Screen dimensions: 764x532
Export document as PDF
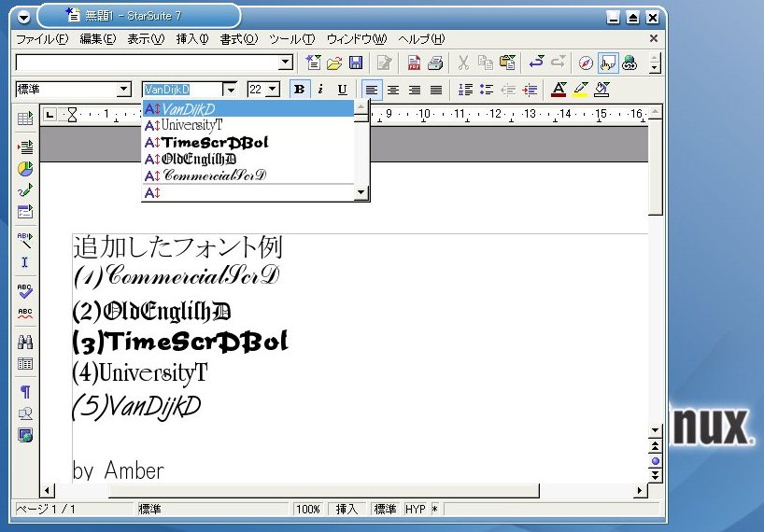click(413, 63)
